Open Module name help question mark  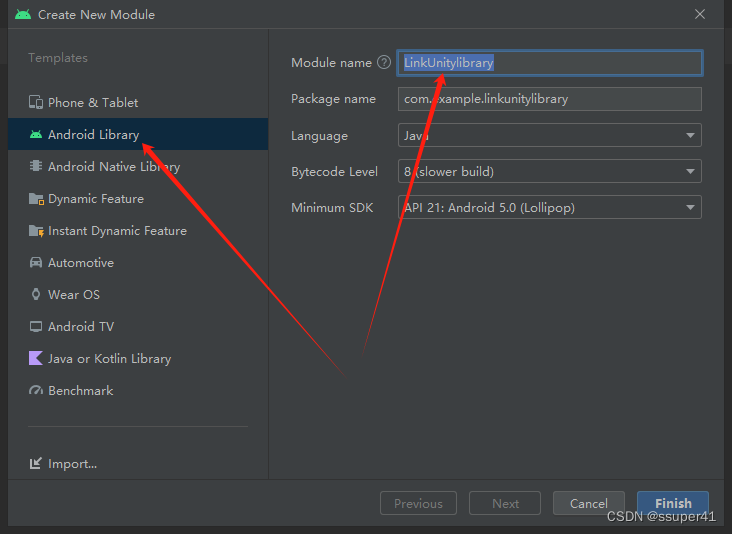click(x=384, y=62)
